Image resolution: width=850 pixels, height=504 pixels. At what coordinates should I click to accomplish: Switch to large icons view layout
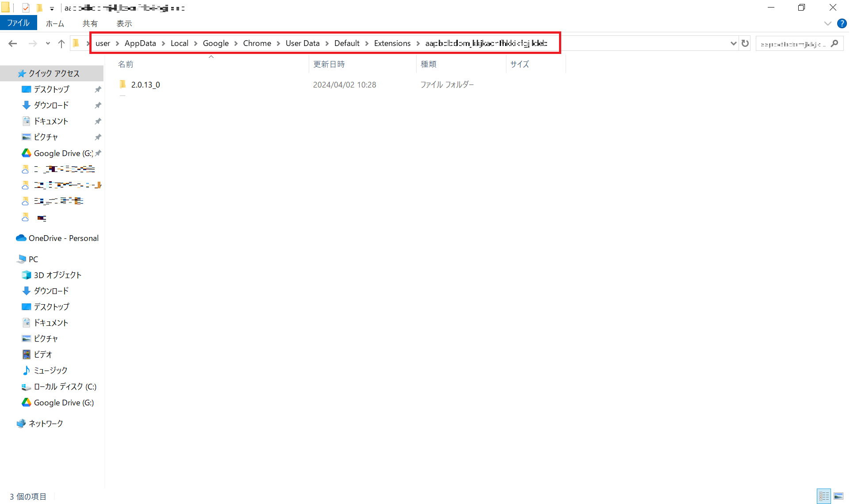point(839,496)
